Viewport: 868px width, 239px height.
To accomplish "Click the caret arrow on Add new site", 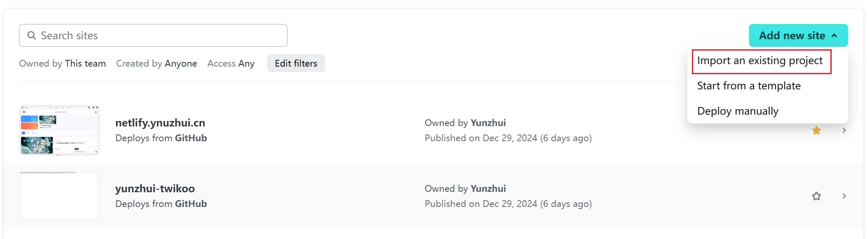I will [x=834, y=36].
